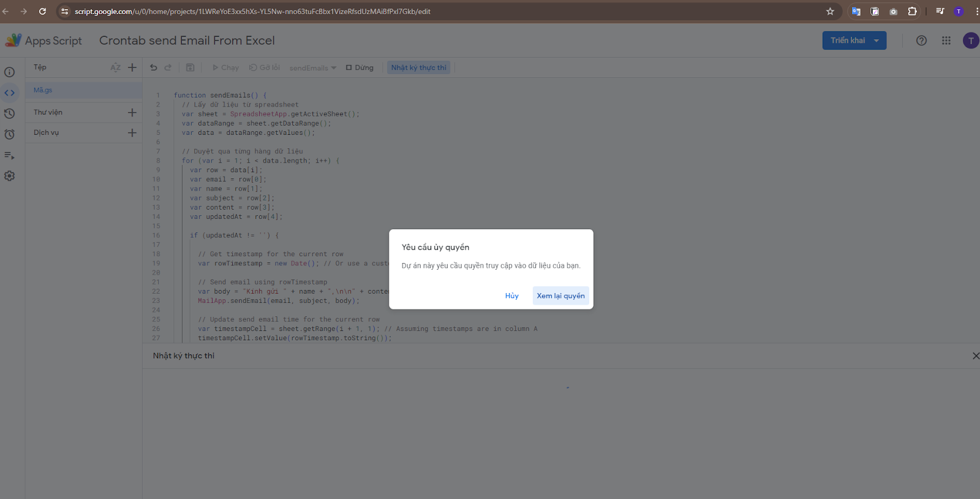
Task: Open Project Settings gear icon
Action: click(x=9, y=176)
